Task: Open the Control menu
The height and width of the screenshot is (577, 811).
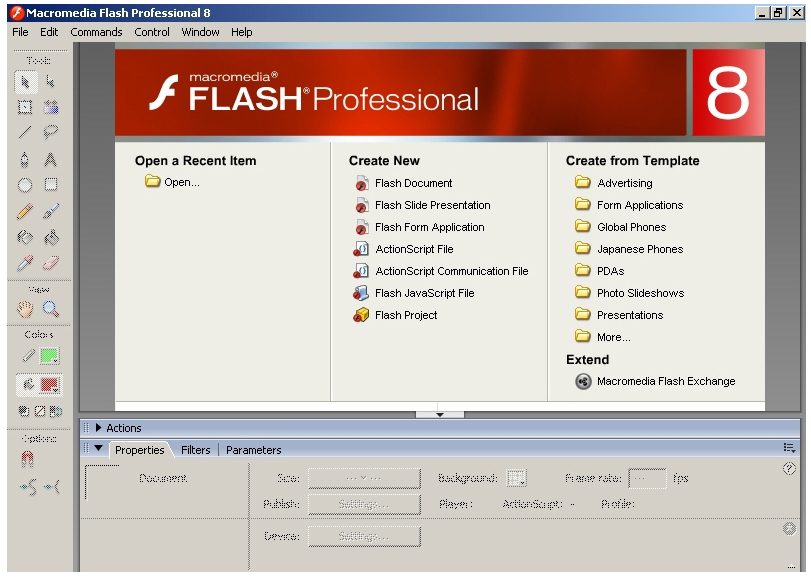Action: click(x=152, y=32)
